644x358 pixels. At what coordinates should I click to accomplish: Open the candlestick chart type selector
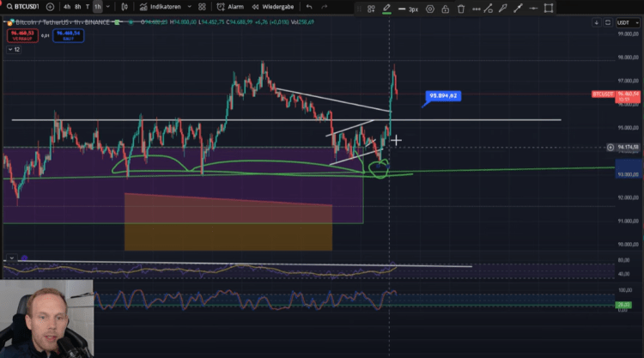click(126, 6)
